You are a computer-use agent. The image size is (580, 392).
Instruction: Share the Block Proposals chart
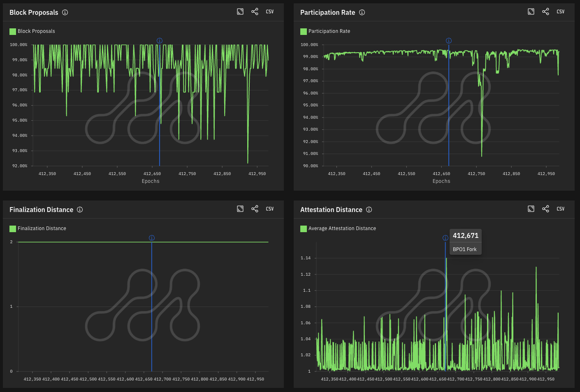pyautogui.click(x=255, y=12)
